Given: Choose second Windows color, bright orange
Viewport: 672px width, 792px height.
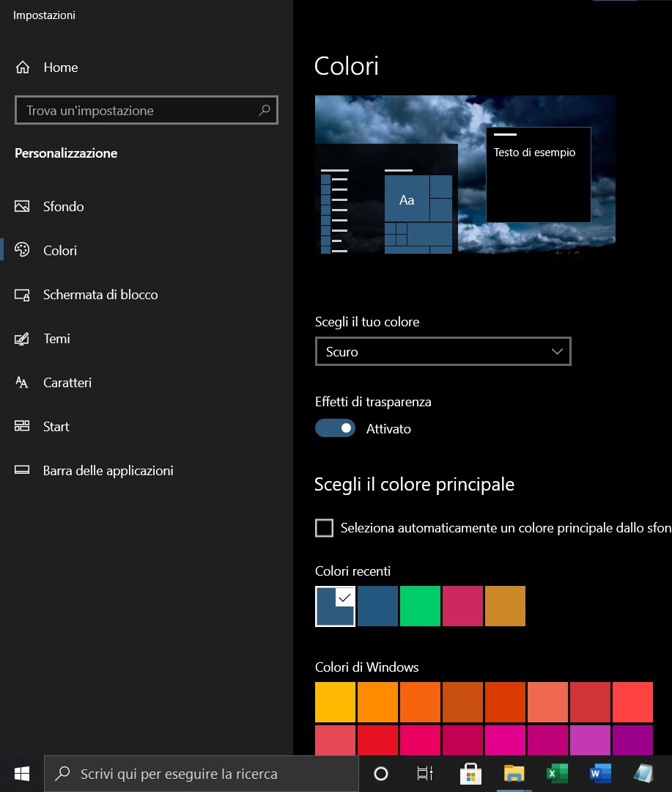Looking at the screenshot, I should [x=377, y=702].
